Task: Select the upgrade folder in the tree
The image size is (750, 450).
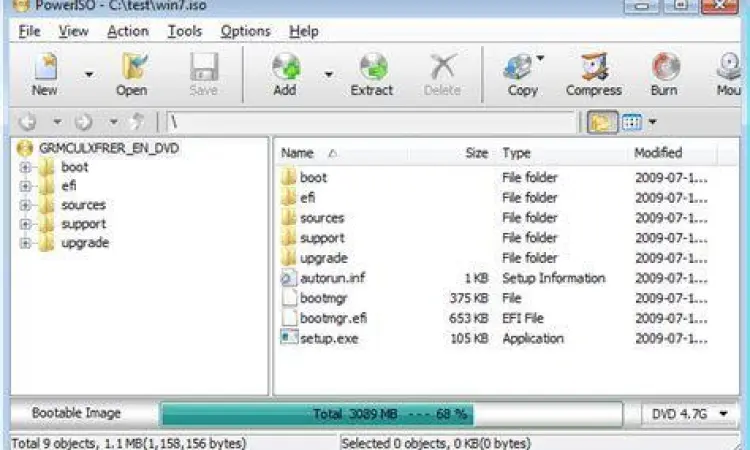Action: 85,243
